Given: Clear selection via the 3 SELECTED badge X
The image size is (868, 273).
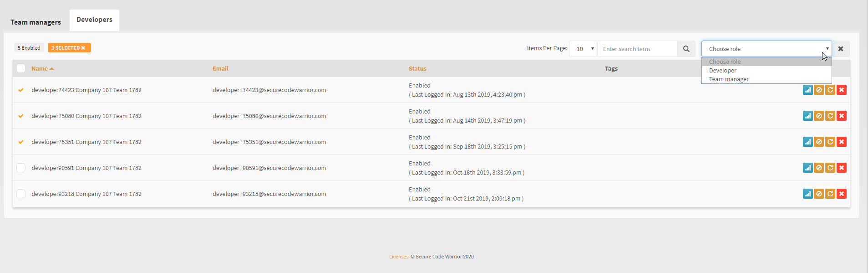Looking at the screenshot, I should click(x=83, y=48).
